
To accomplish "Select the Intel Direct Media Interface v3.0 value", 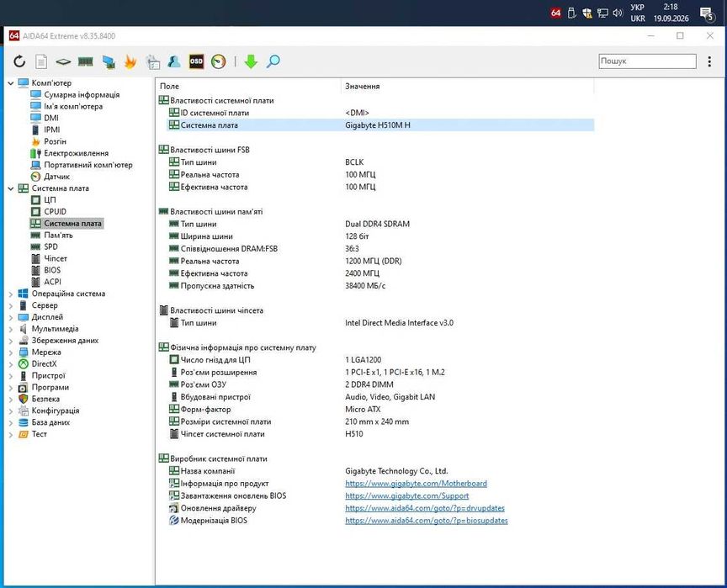I will click(x=399, y=323).
